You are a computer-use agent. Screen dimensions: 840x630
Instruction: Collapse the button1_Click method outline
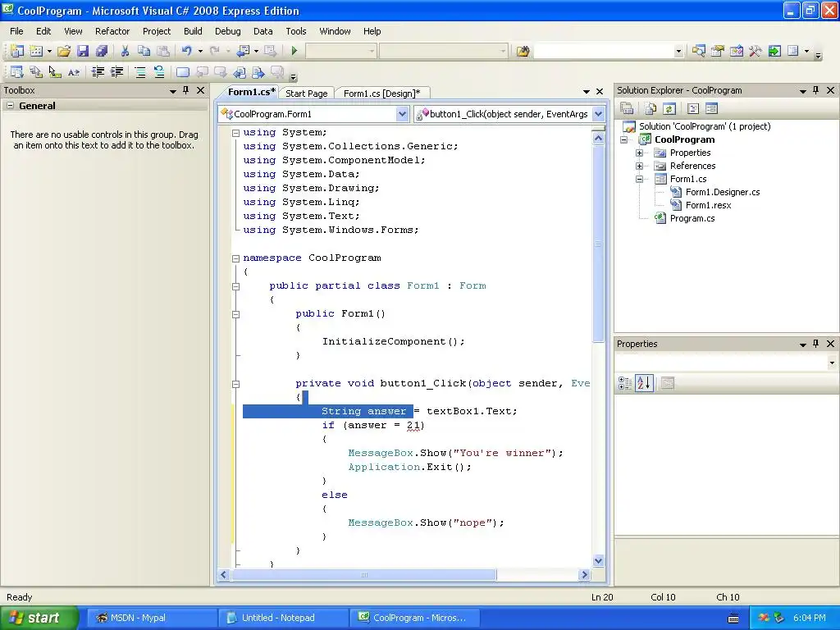(235, 384)
